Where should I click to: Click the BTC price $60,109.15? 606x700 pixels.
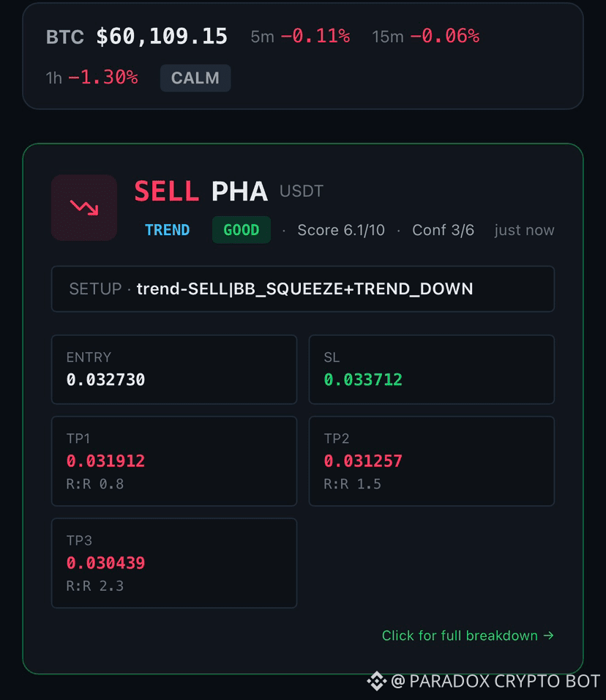pyautogui.click(x=162, y=36)
